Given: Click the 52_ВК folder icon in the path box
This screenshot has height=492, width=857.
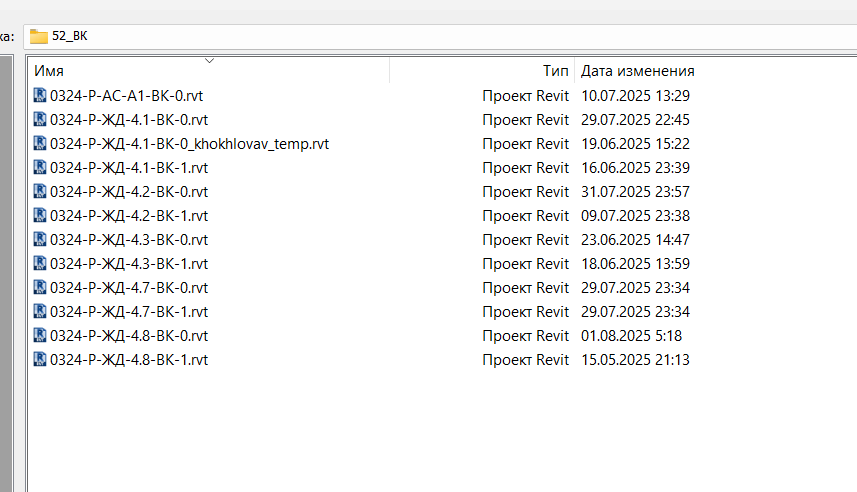Looking at the screenshot, I should coord(39,36).
